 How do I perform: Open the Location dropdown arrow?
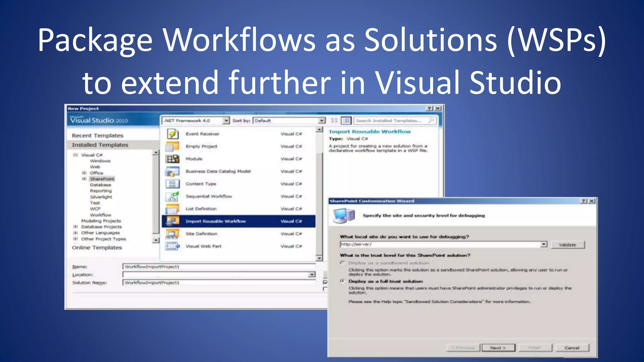[311, 275]
